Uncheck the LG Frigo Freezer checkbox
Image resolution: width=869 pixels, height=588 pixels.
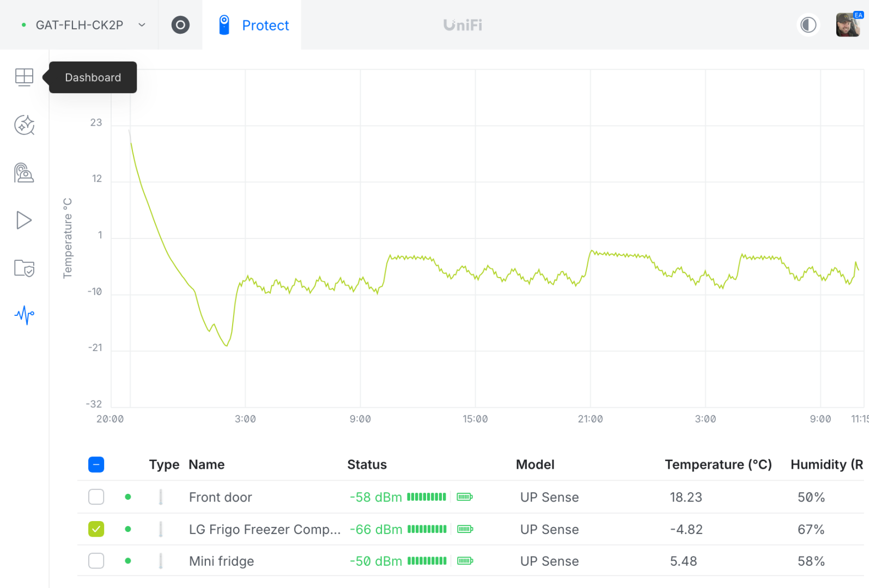point(96,529)
